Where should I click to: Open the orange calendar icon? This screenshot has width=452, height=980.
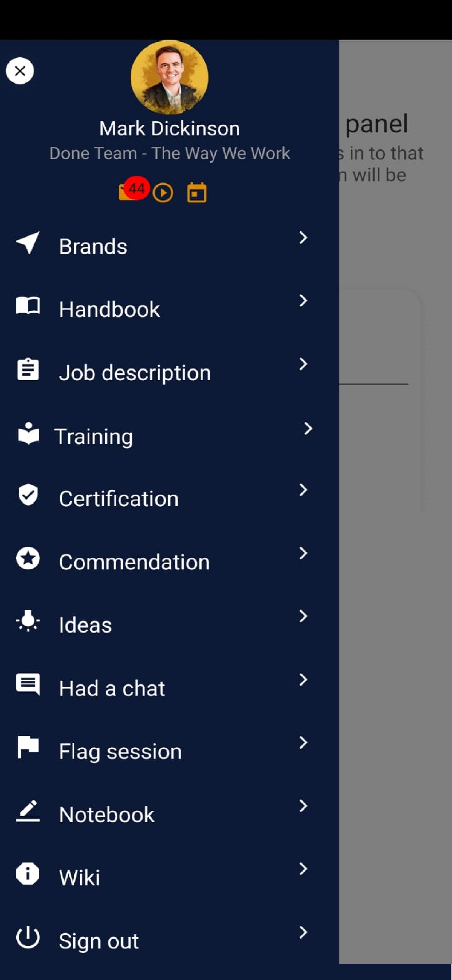pyautogui.click(x=197, y=193)
